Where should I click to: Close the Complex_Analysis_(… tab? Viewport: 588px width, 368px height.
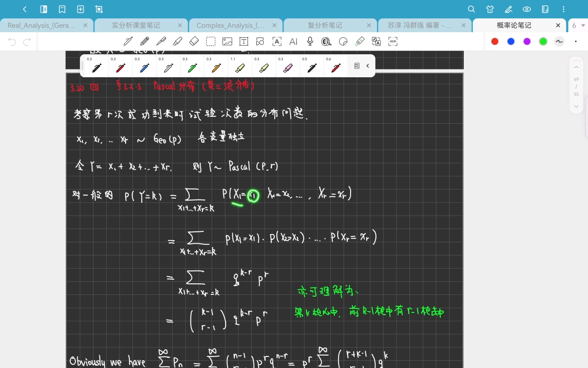click(x=275, y=25)
